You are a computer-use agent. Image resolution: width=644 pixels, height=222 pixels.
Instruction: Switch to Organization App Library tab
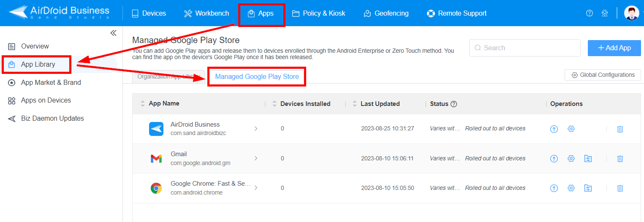(x=168, y=76)
